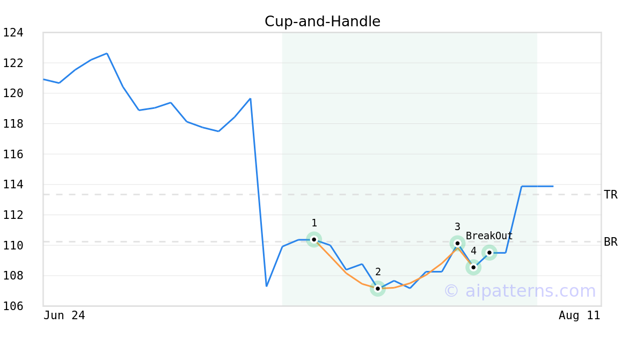This screenshot has height=338, width=644.
Task: Click the Aug 11 end date label
Action: [579, 315]
